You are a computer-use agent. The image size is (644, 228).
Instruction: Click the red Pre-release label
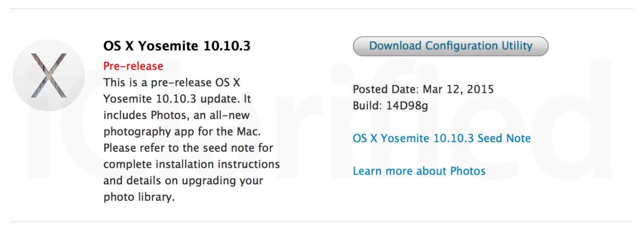133,66
